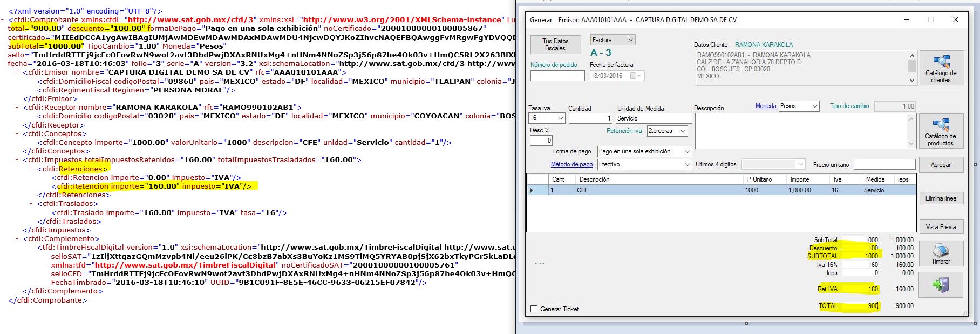Click the exit door icon button
The width and height of the screenshot is (980, 334).
941,284
